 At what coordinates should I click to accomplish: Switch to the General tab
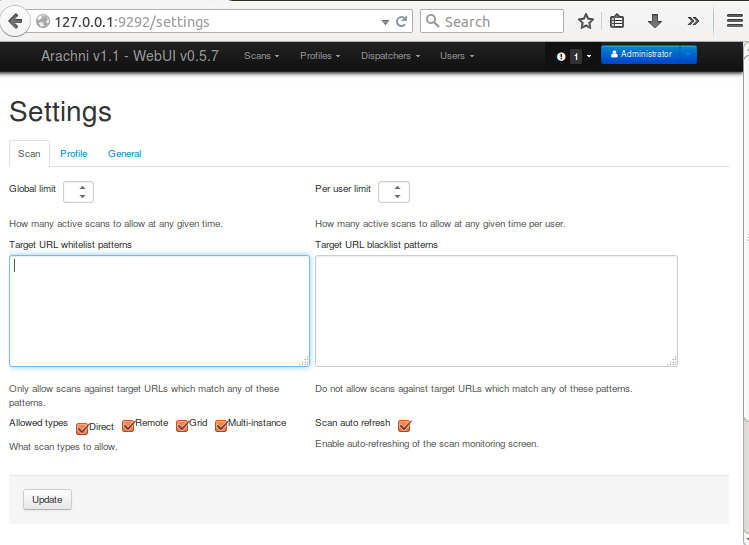click(125, 154)
